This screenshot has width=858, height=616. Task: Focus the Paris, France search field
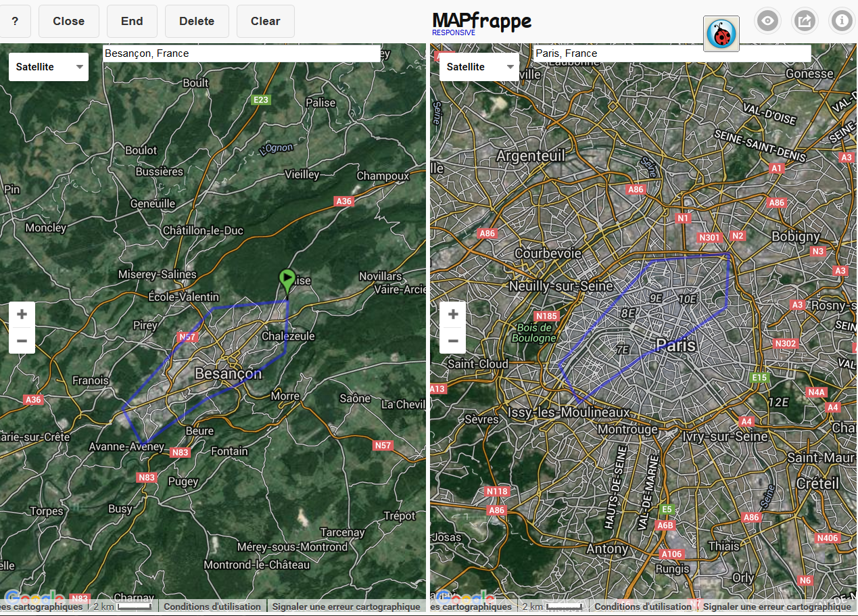pos(672,53)
